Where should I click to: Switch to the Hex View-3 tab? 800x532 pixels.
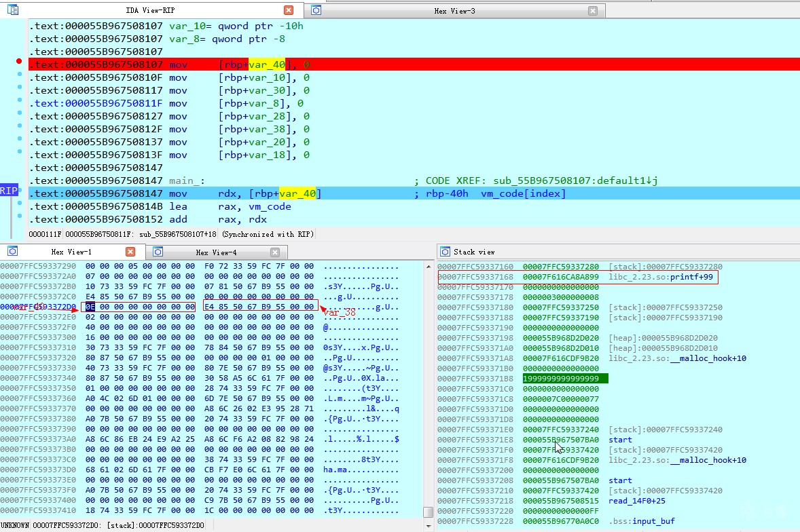(454, 11)
